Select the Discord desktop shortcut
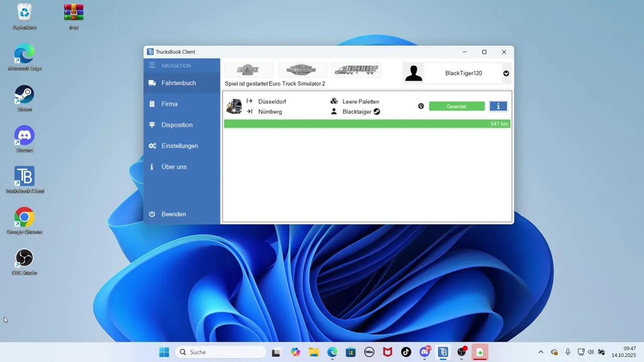 click(24, 139)
